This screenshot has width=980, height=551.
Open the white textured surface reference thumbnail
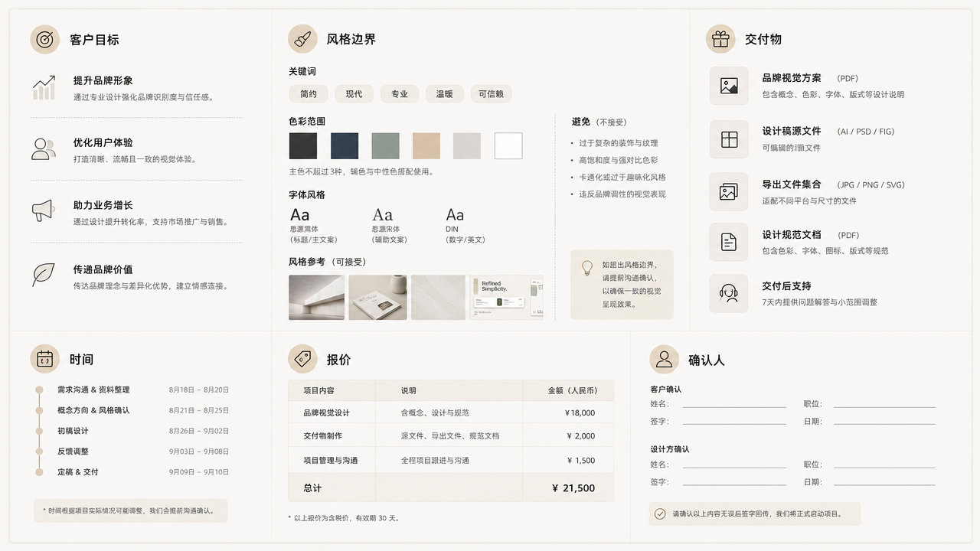click(438, 298)
